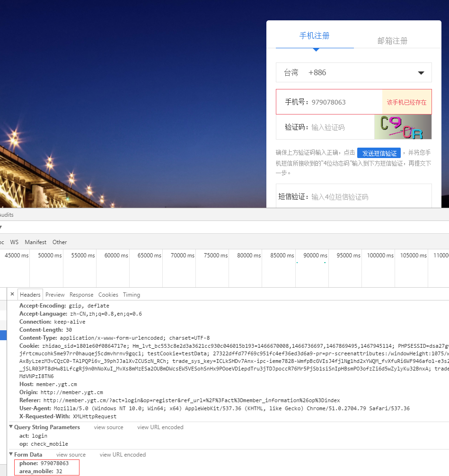
Task: Focus the 手机号 phone number field
Action: pyautogui.click(x=345, y=102)
